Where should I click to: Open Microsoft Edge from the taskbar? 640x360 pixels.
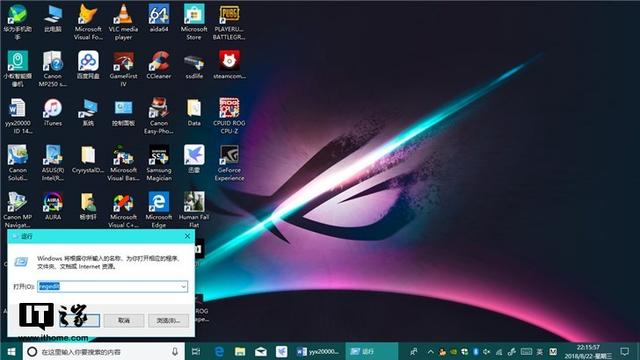point(219,351)
